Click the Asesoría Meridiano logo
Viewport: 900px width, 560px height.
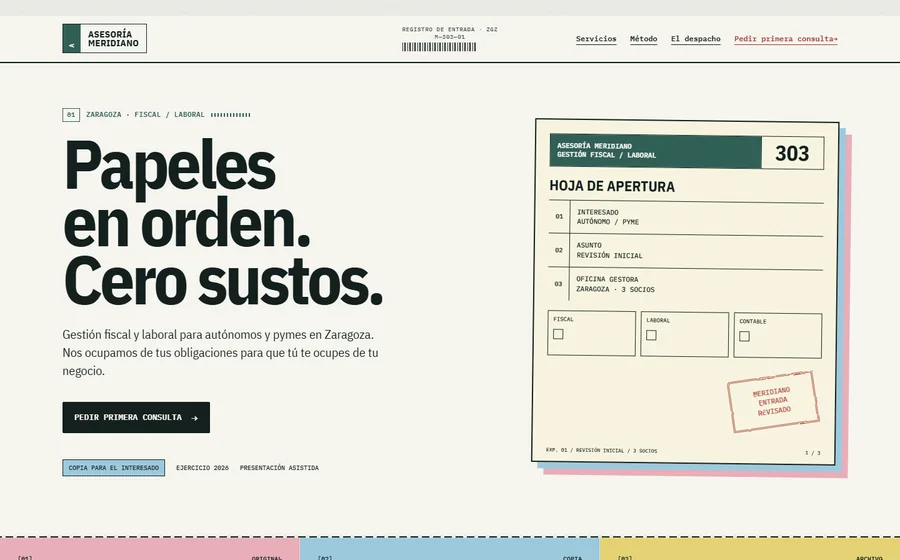click(104, 38)
